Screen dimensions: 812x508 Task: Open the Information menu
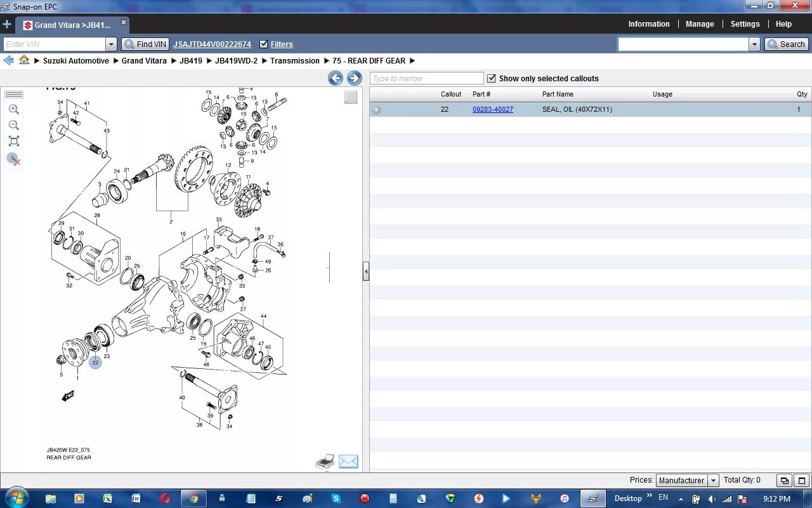649,24
